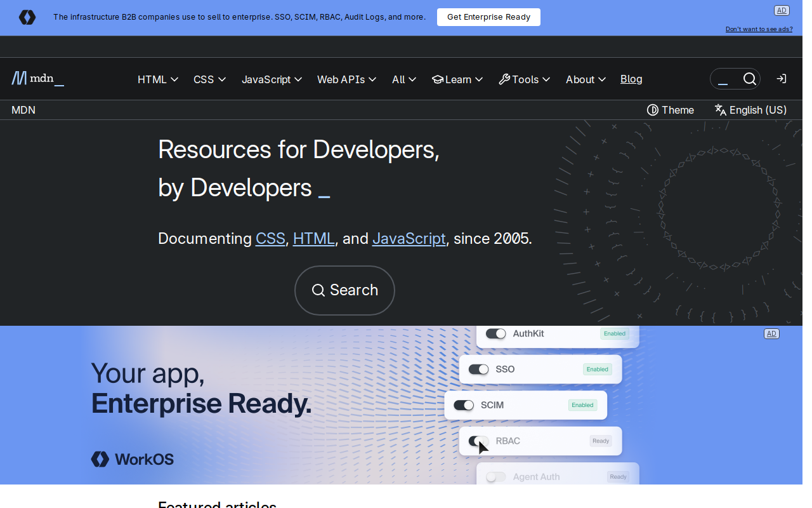
Task: Open the CSS link in tagline
Action: [x=270, y=239]
